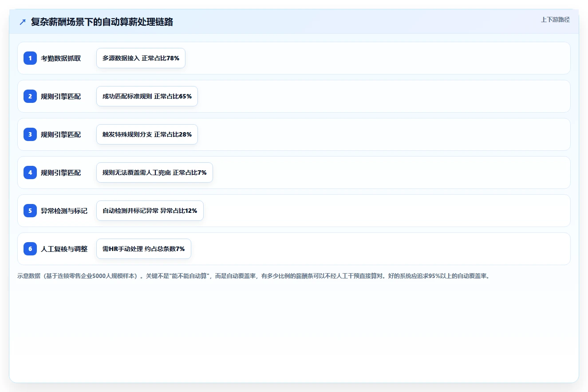Select the 上下游路径 label in header
This screenshot has height=392, width=588.
coord(555,20)
